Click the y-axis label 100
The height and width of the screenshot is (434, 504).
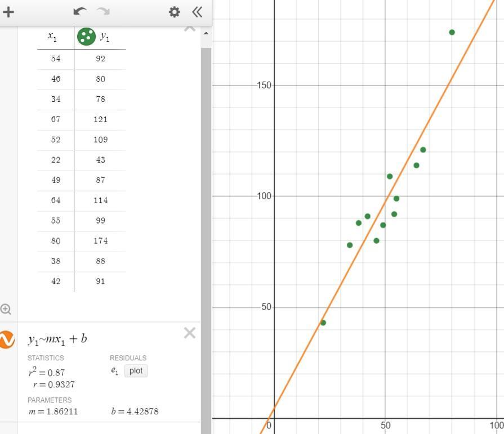click(x=264, y=196)
